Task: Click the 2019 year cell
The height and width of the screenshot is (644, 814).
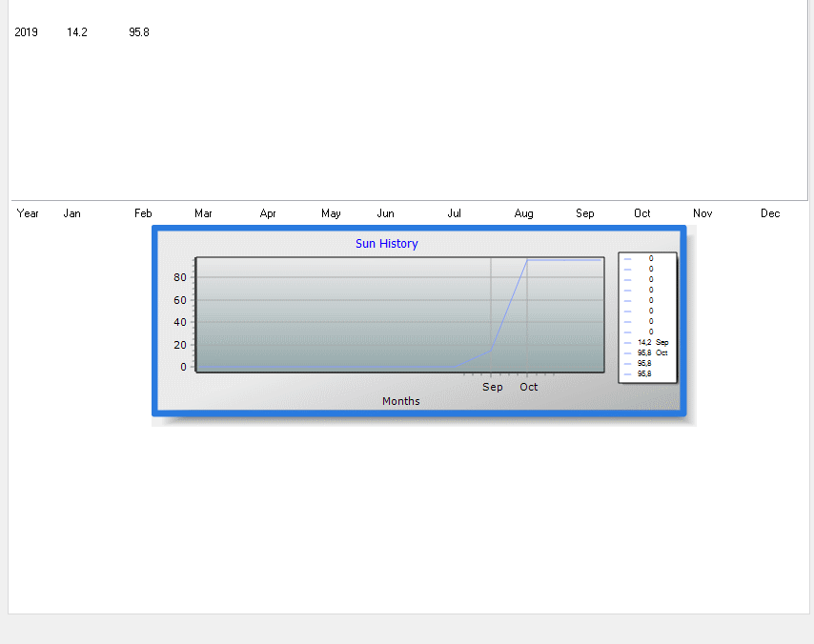Action: 26,32
